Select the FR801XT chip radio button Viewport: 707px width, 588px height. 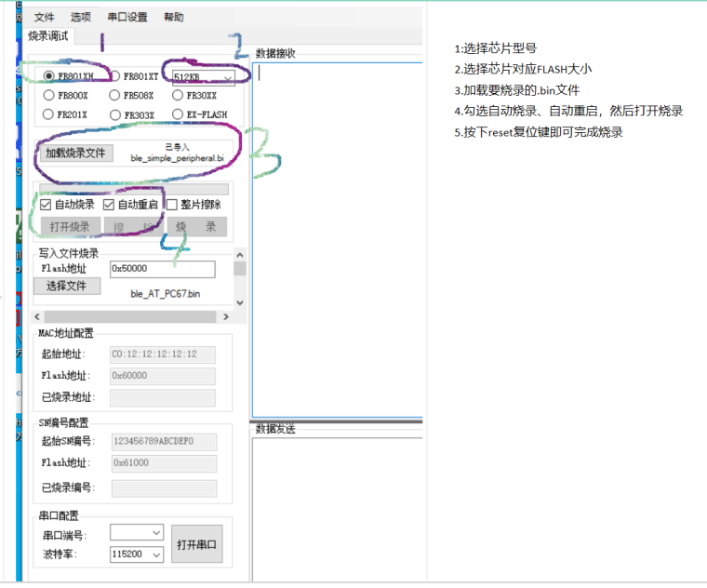pyautogui.click(x=114, y=76)
